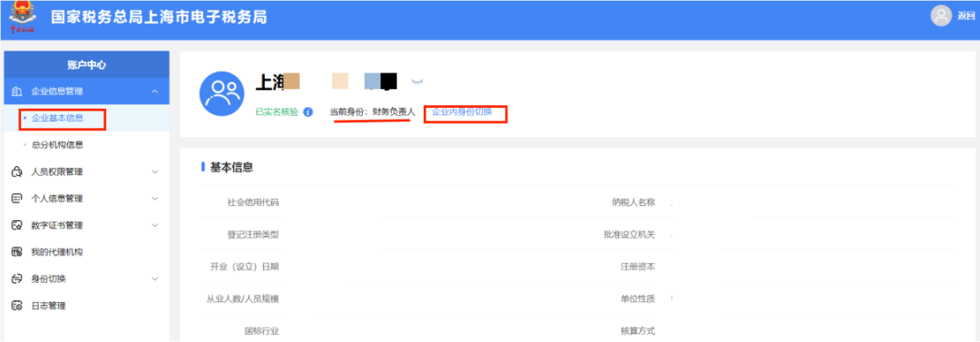Click the 基本信息 section heading
Viewport: 980px width, 342px height.
pos(231,167)
